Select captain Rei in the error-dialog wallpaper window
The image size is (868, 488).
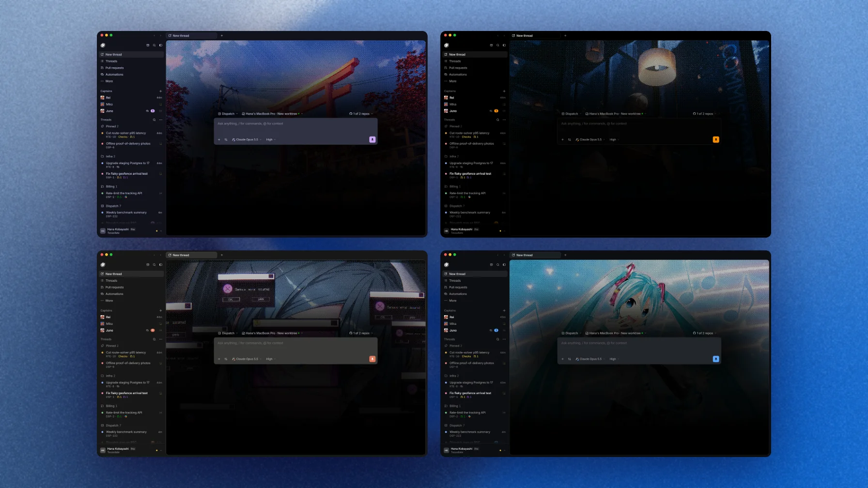pos(131,317)
